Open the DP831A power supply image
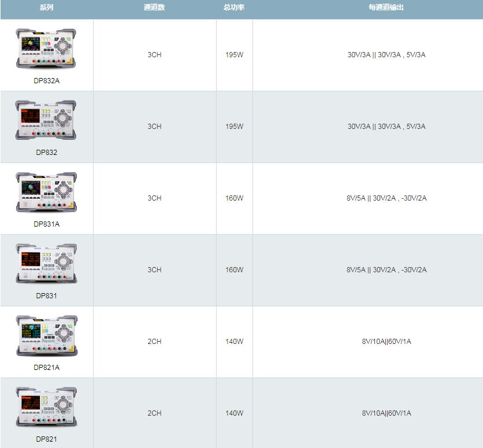 (46, 192)
